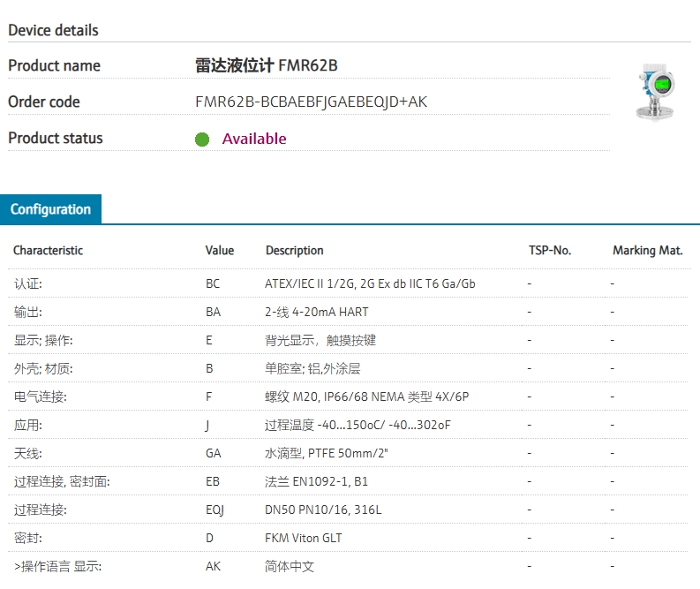Click the Value column header

coord(220,251)
